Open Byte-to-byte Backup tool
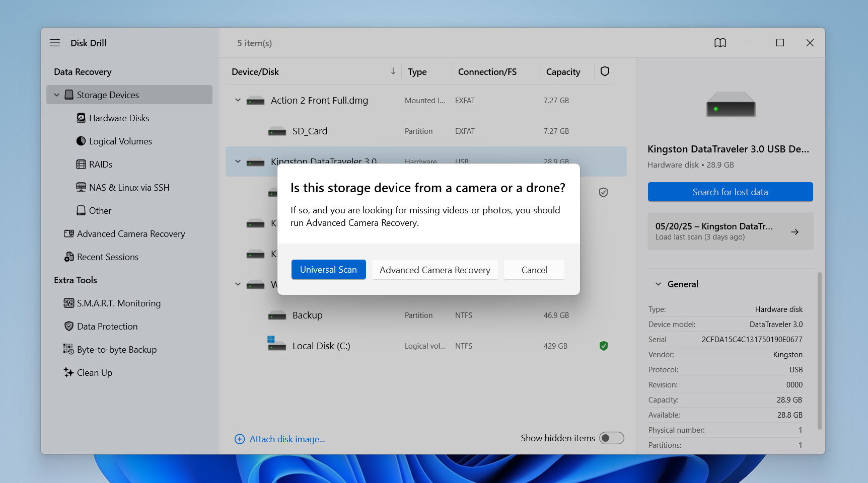Viewport: 868px width, 483px height. (x=117, y=349)
